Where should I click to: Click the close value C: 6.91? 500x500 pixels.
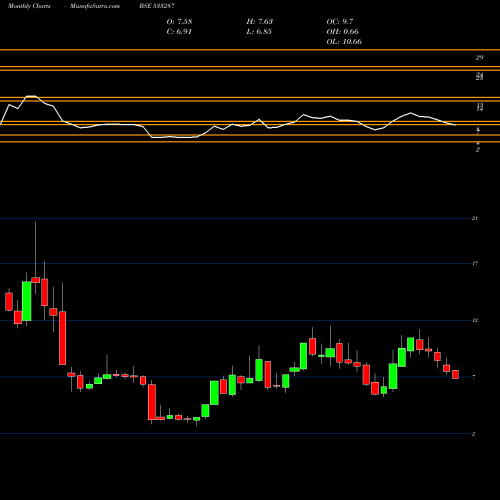(179, 32)
